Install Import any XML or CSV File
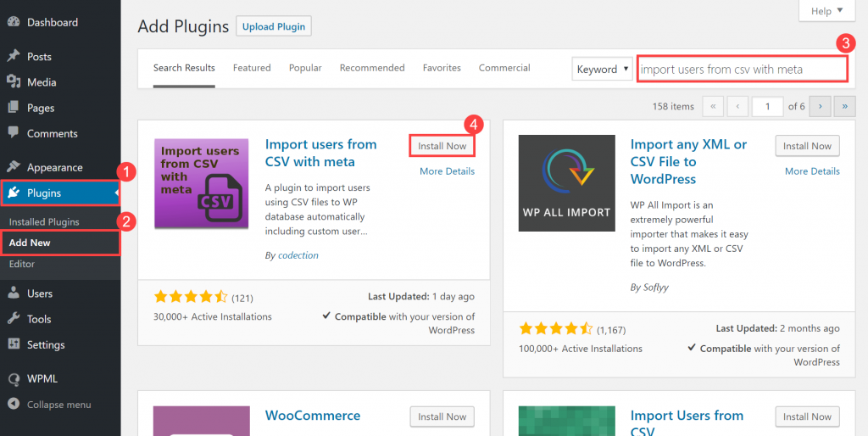The width and height of the screenshot is (868, 436). coord(807,146)
